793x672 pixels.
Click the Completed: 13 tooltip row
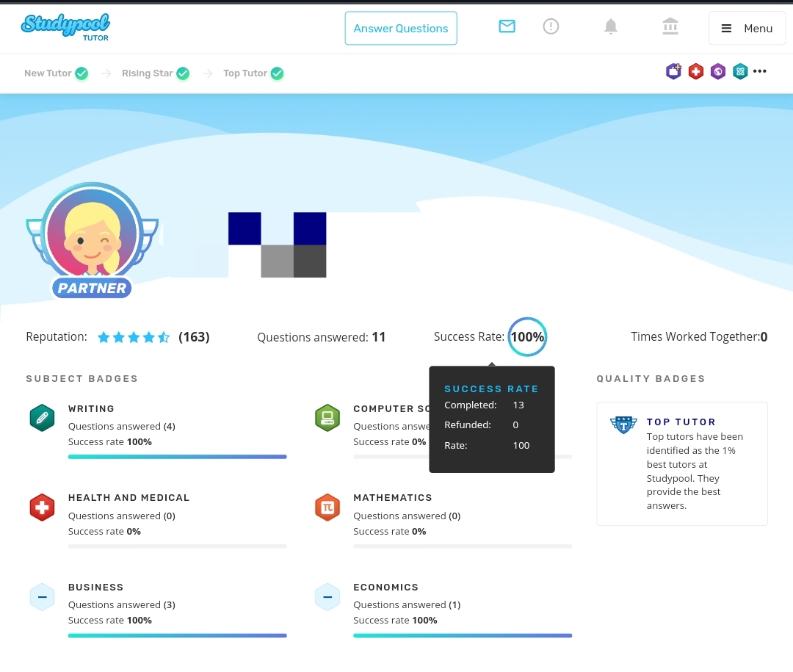point(485,405)
